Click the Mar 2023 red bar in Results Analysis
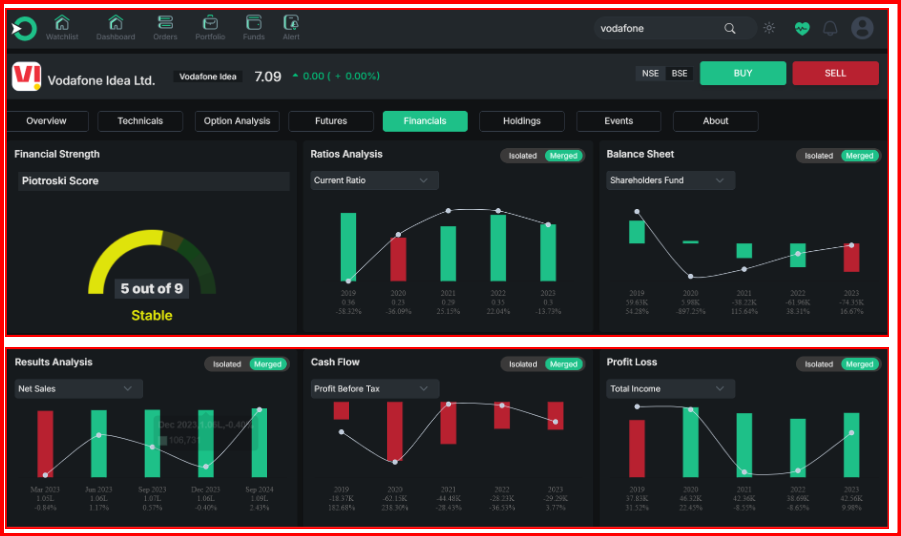Image resolution: width=901 pixels, height=536 pixels. (x=45, y=444)
